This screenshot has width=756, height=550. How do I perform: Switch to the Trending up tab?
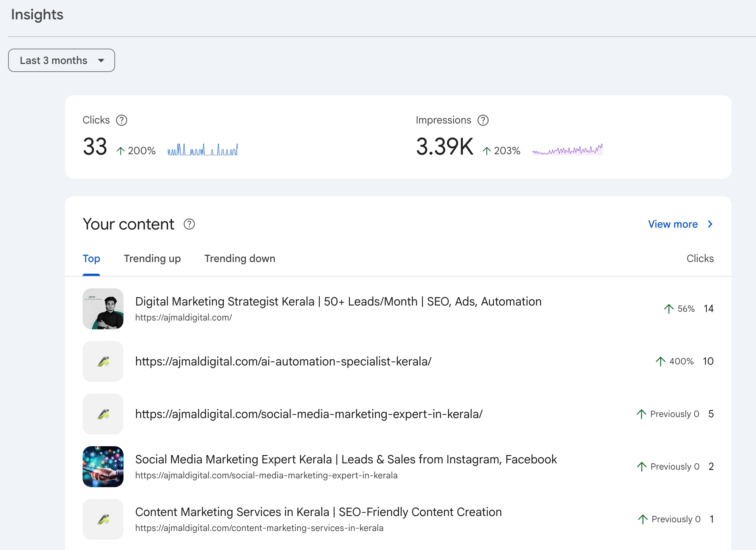(152, 258)
